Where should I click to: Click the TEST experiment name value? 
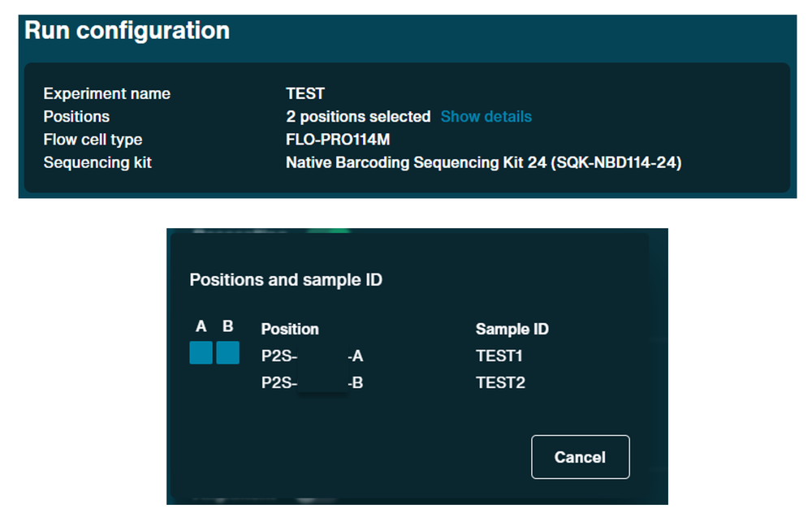(305, 93)
